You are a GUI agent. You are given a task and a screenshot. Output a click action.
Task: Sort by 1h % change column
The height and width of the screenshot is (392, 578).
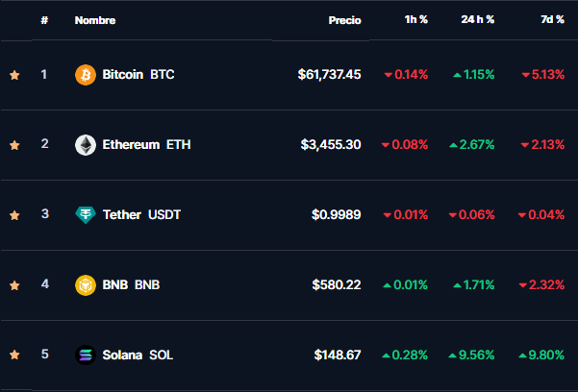click(x=416, y=20)
